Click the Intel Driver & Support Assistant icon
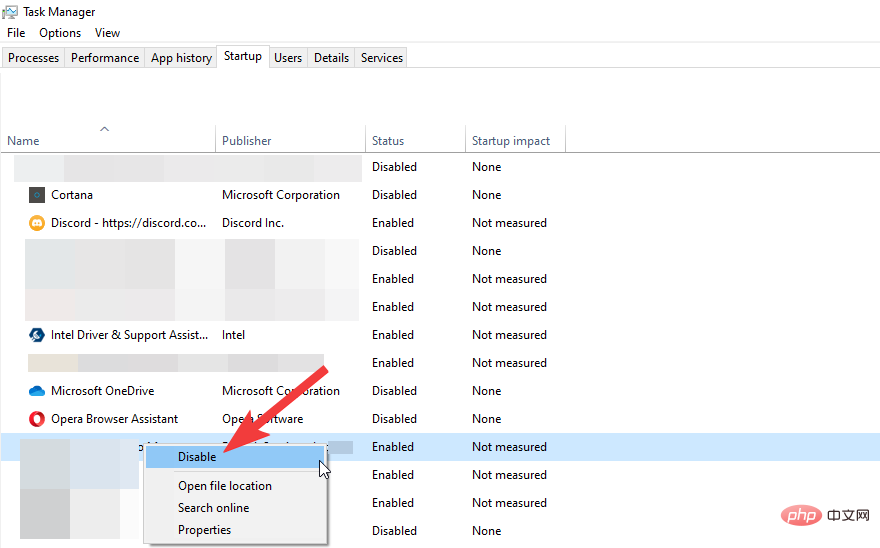 tap(36, 335)
